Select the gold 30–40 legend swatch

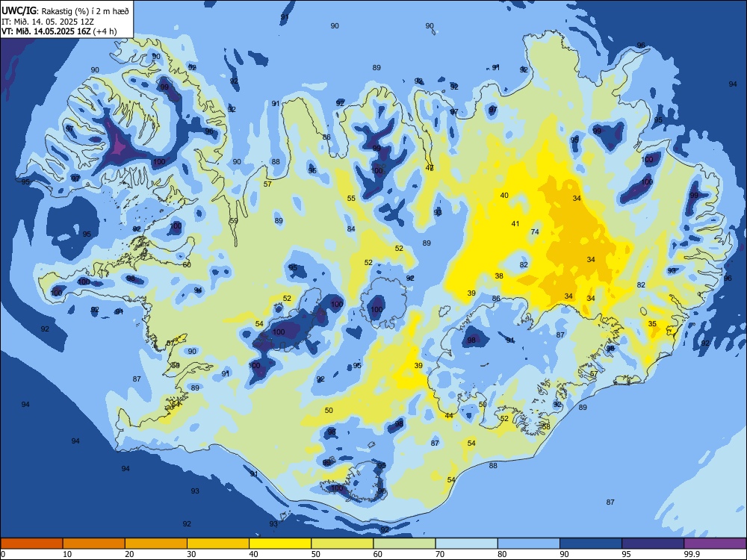(218, 544)
